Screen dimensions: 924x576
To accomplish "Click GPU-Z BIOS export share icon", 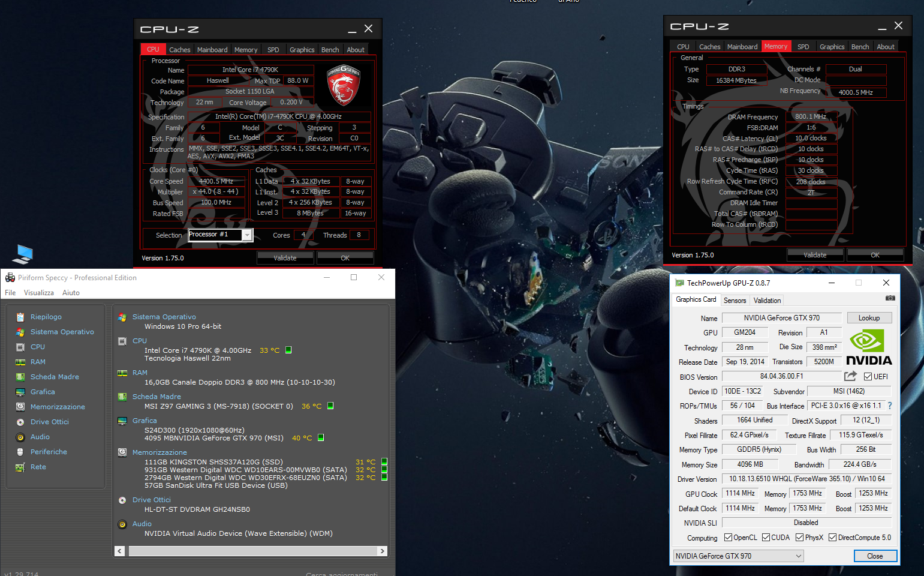I will click(x=850, y=376).
